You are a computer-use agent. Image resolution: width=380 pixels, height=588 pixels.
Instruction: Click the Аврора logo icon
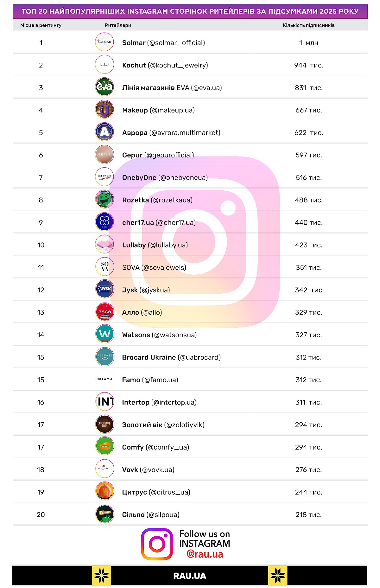tap(104, 132)
